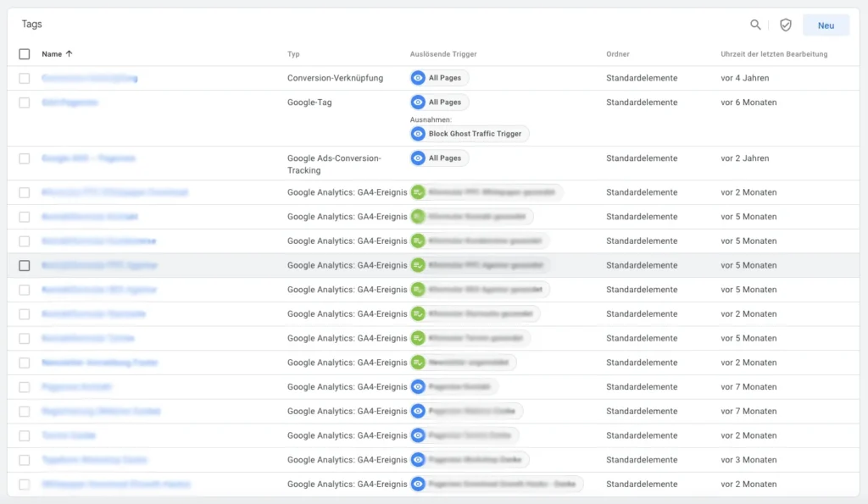Click the shield consent overview icon
This screenshot has width=868, height=504.
tap(786, 25)
